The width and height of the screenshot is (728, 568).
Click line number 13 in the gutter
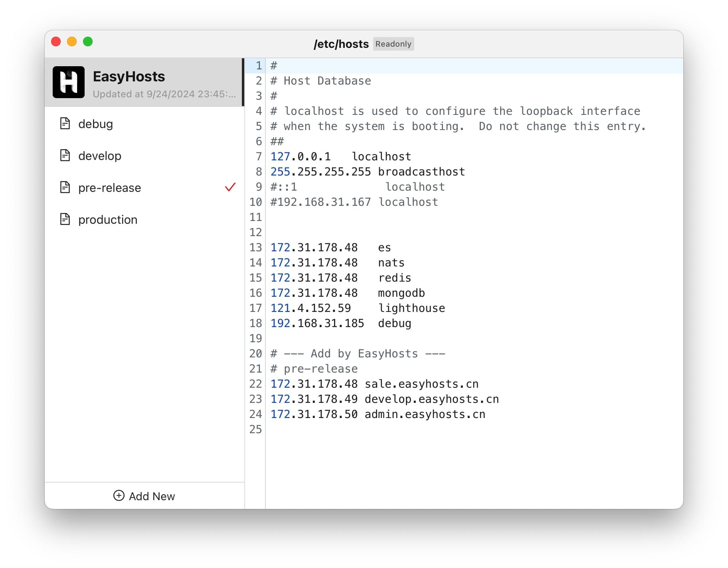pos(256,247)
